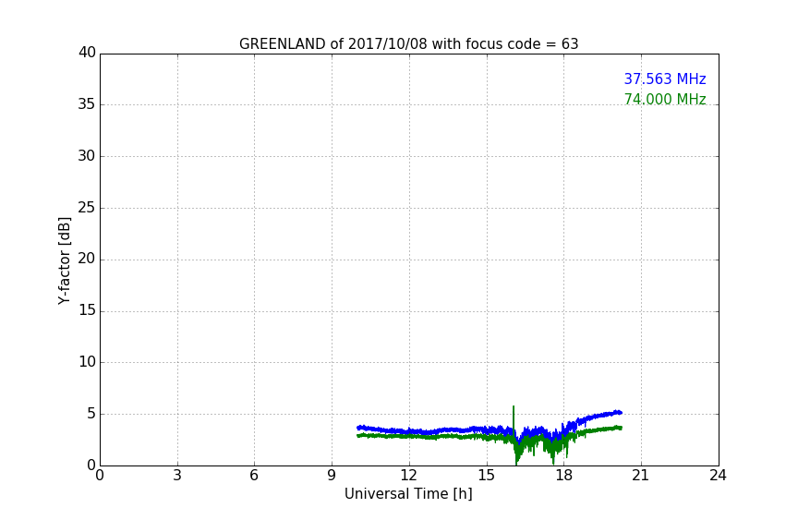Click x-axis tick label 18
This screenshot has width=798, height=532.
563,476
